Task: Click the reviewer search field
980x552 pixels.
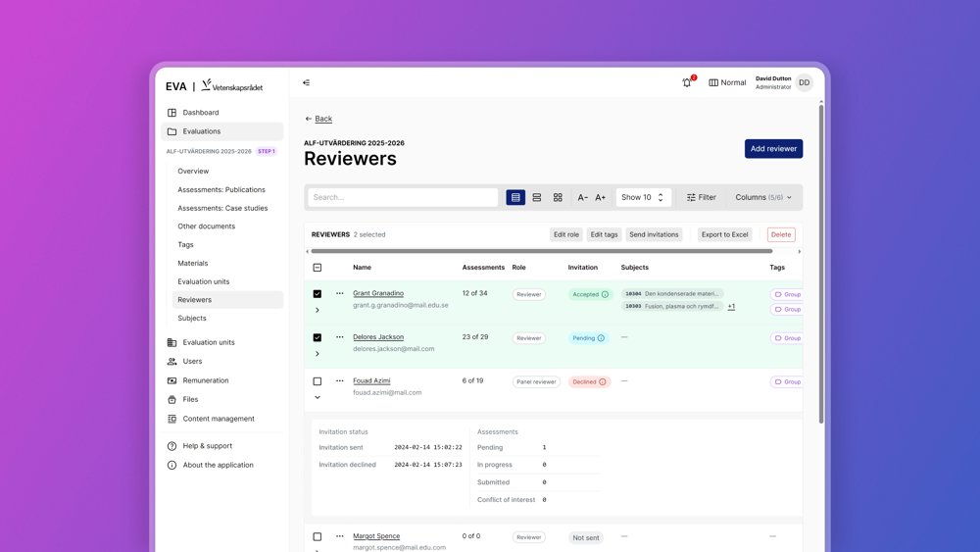Action: pyautogui.click(x=403, y=197)
